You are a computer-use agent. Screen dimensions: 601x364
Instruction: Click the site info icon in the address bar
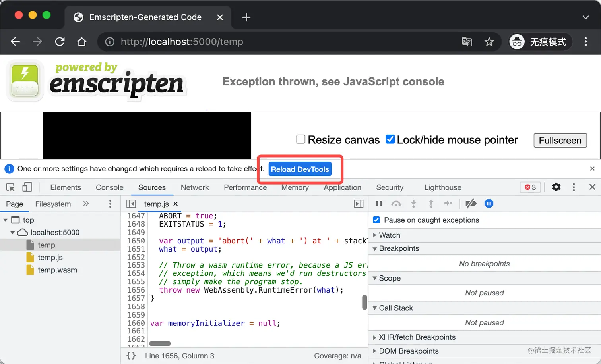[110, 42]
